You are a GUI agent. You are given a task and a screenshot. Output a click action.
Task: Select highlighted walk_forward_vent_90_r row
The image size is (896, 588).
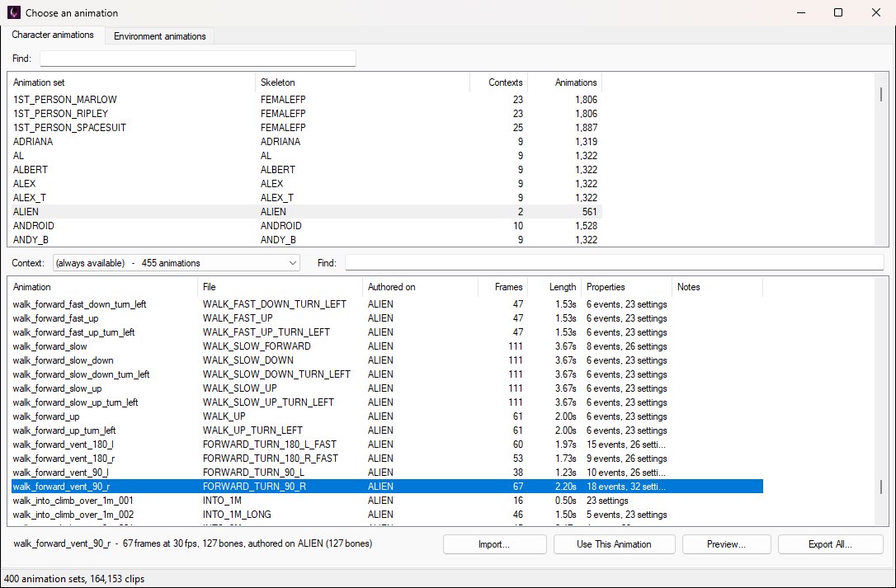(387, 487)
